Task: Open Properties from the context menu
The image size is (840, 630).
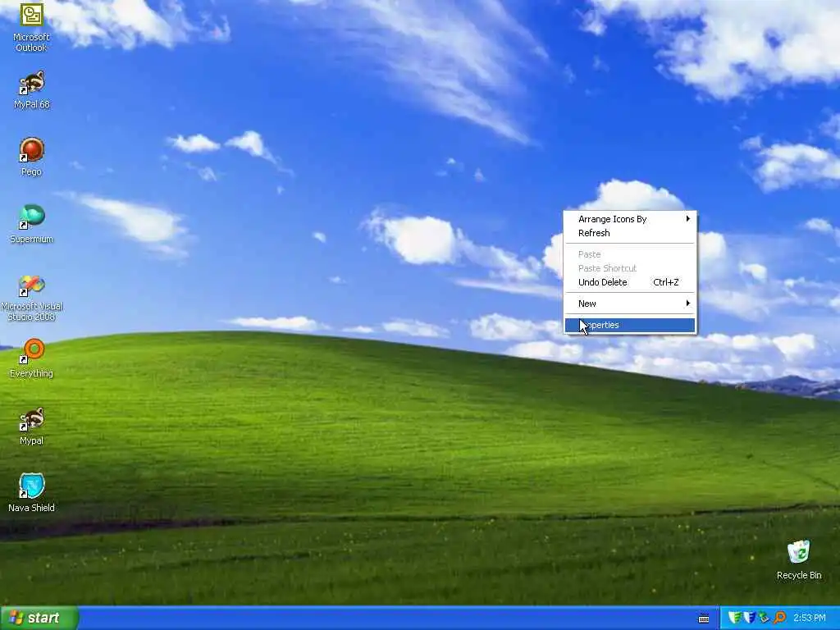Action: [630, 325]
